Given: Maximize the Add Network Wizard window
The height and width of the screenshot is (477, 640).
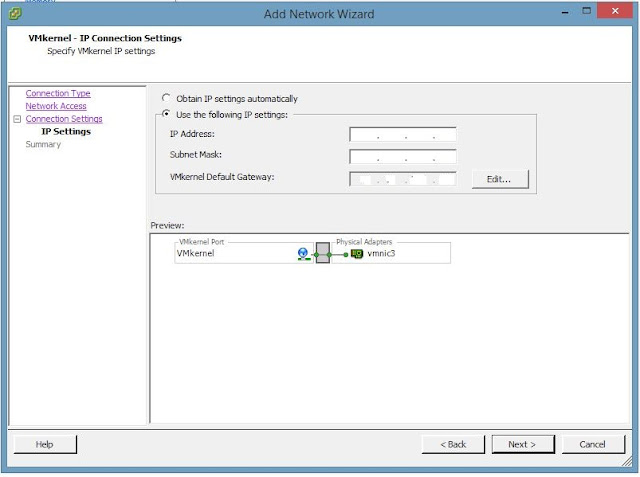Looking at the screenshot, I should 586,11.
